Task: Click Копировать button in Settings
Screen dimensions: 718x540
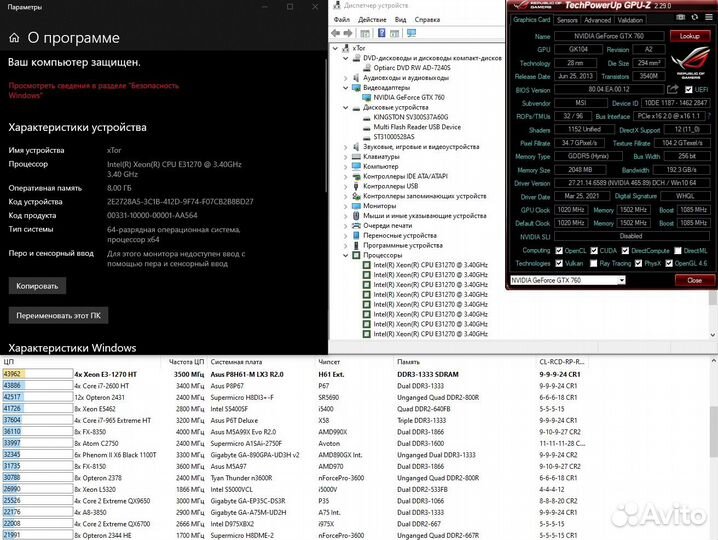Action: pos(37,286)
